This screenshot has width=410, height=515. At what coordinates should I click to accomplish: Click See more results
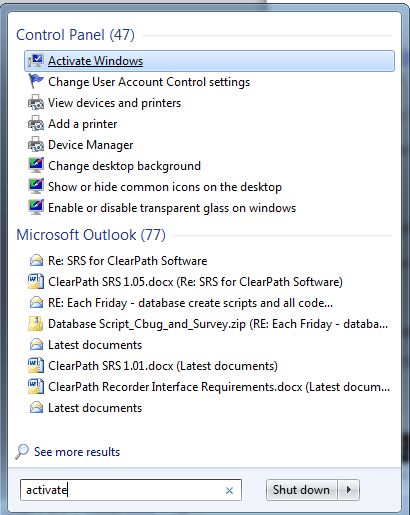click(x=77, y=452)
